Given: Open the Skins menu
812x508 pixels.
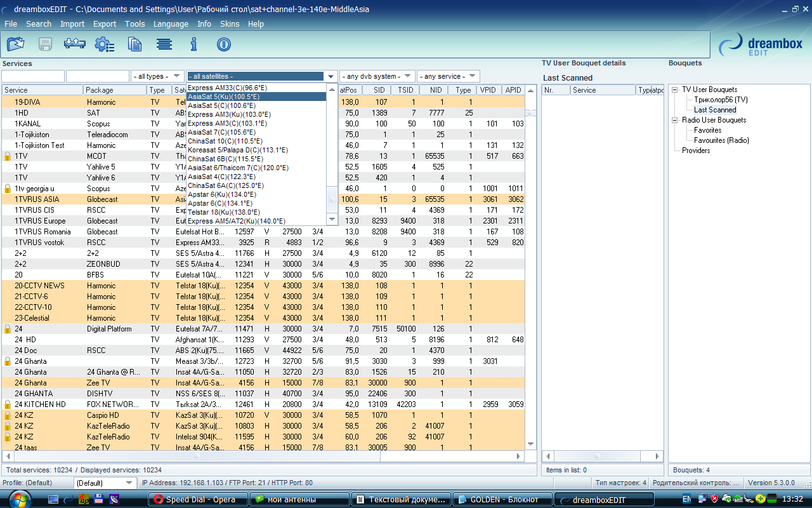Looking at the screenshot, I should point(230,23).
